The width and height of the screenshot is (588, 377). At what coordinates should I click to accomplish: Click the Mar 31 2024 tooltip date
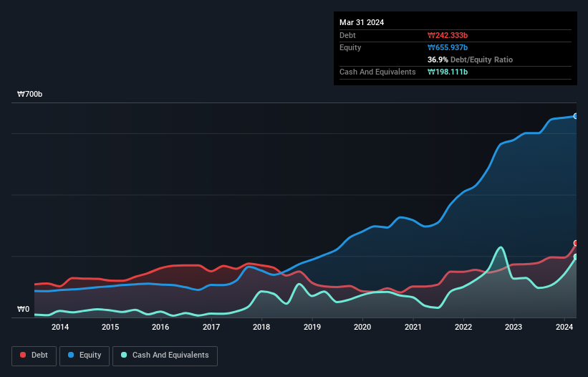pos(362,22)
